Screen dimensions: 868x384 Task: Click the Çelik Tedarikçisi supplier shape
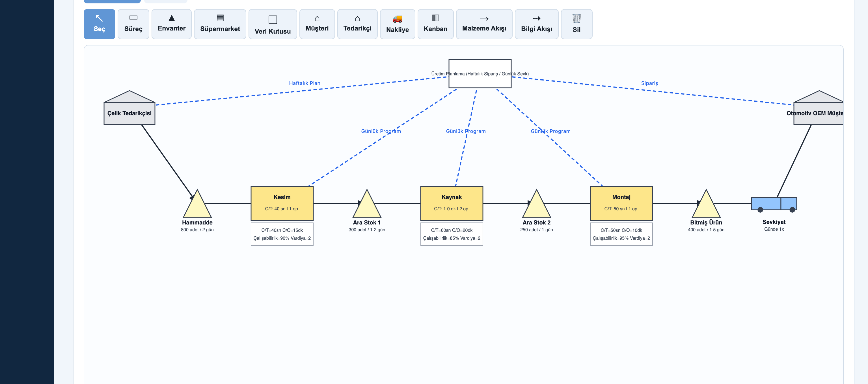[129, 108]
